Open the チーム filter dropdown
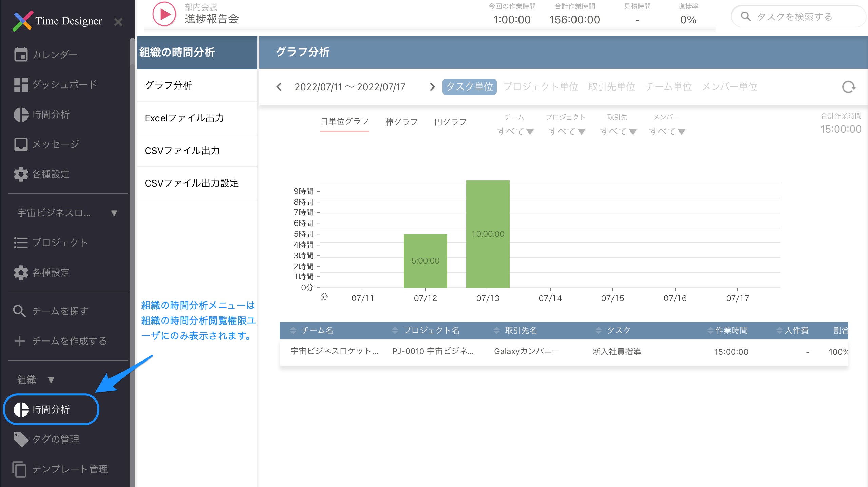The image size is (868, 487). pos(515,131)
